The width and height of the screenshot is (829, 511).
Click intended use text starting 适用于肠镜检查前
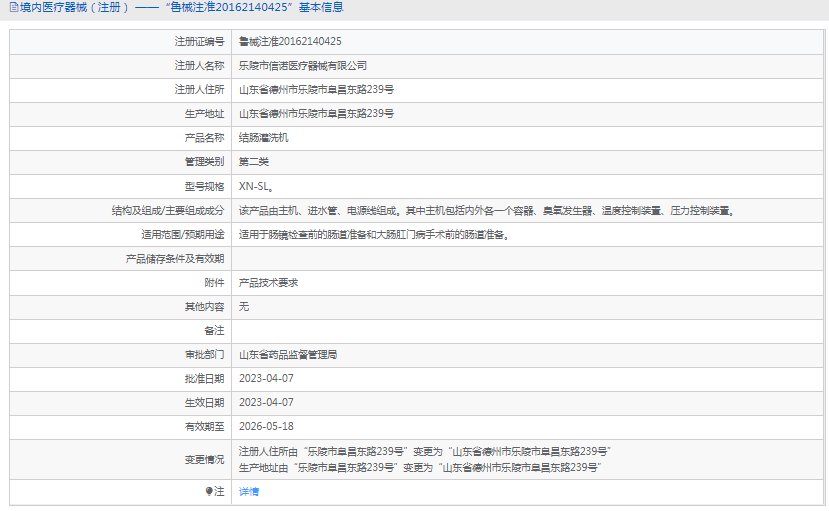click(x=374, y=235)
